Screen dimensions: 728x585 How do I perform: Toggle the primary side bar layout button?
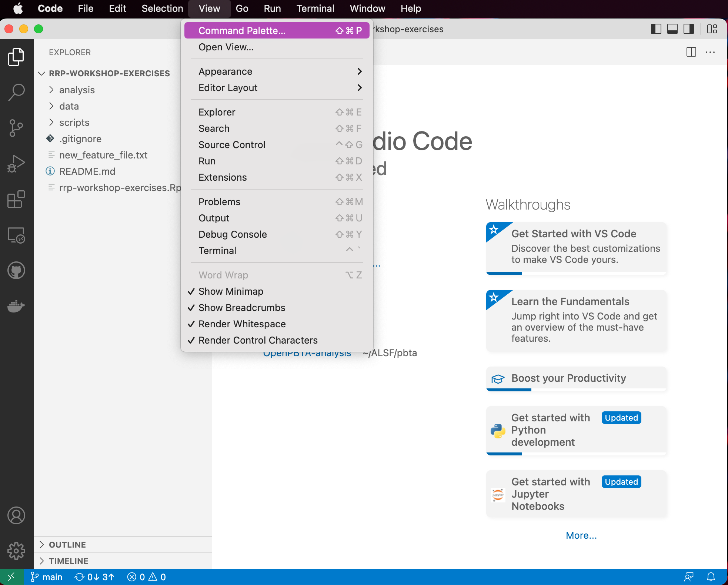pos(656,29)
